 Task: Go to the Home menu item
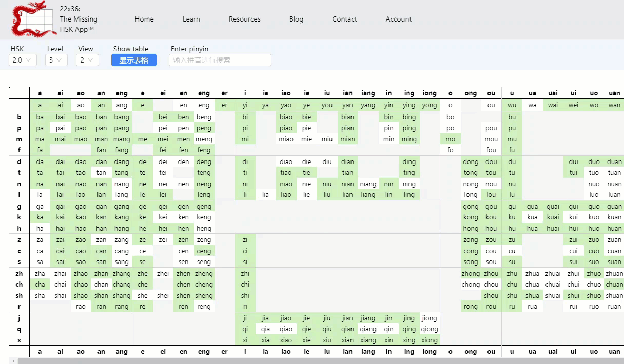pos(144,19)
